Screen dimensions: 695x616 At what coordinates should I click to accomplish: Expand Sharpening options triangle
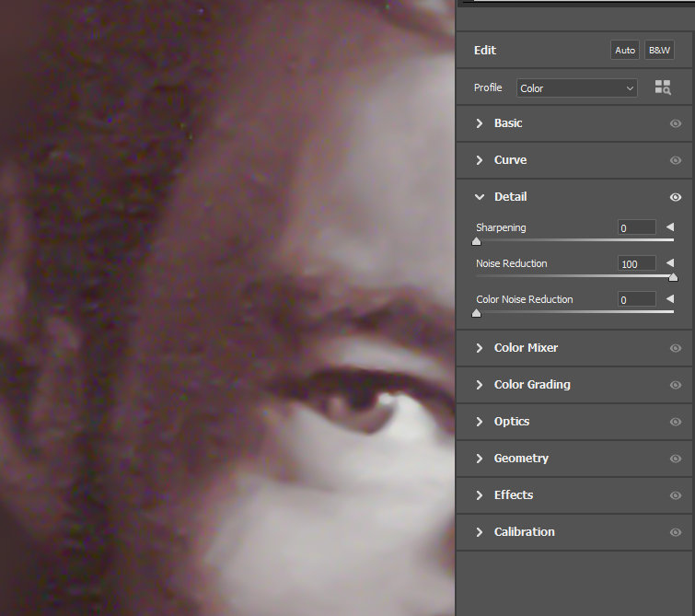[x=670, y=227]
